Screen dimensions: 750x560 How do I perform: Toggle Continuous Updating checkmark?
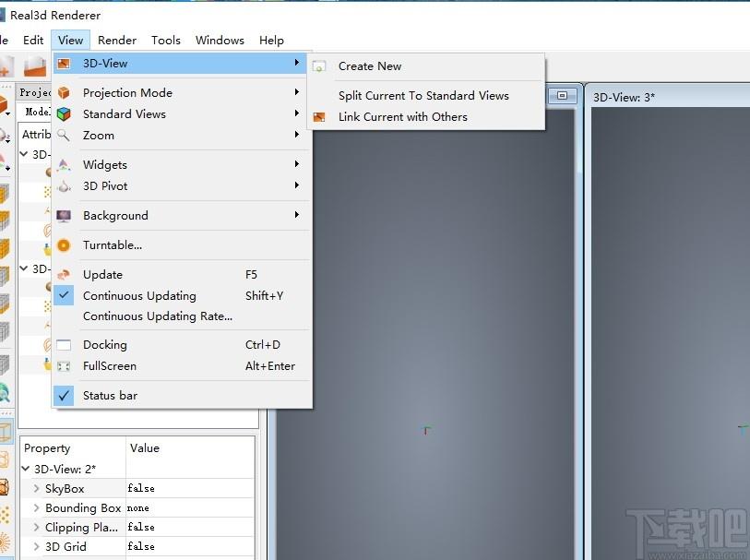tap(64, 295)
